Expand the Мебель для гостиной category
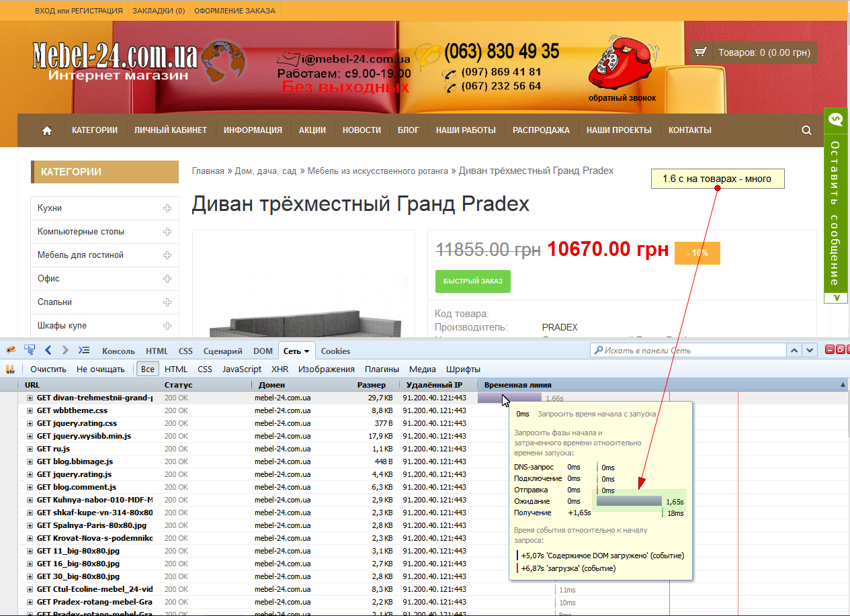Image resolution: width=850 pixels, height=616 pixels. (x=167, y=255)
